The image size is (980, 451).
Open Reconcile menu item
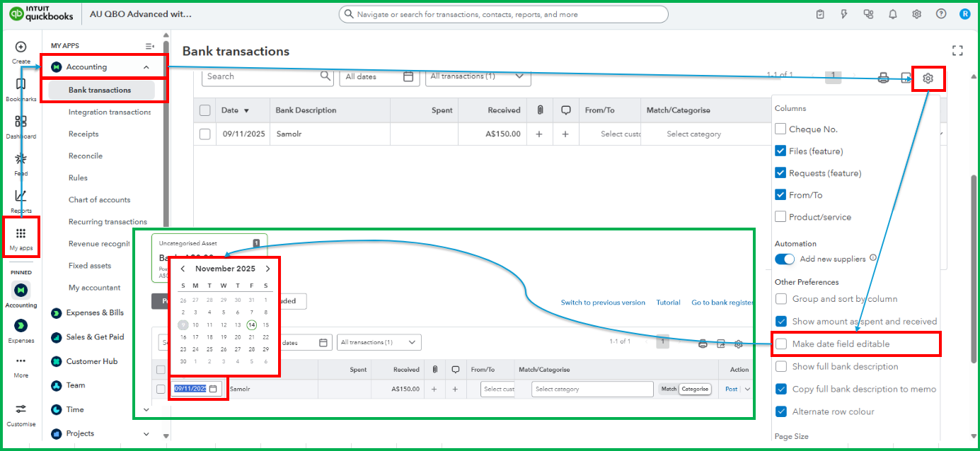coord(86,156)
